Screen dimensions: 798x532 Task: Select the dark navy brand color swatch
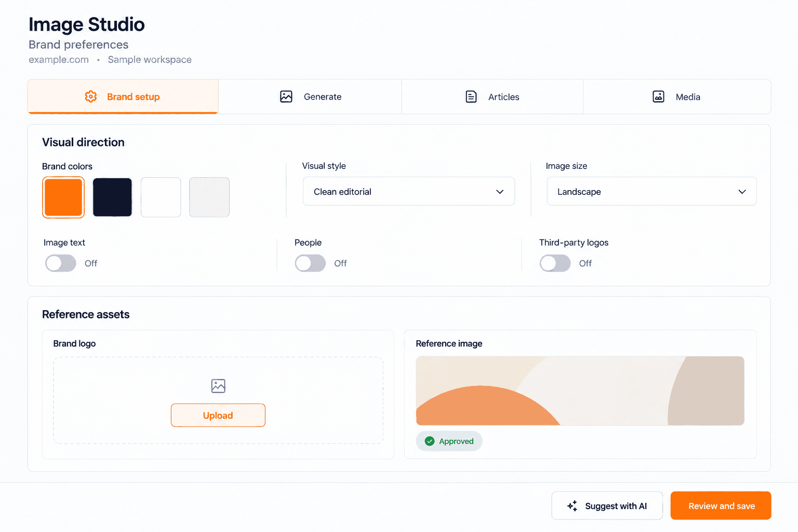point(112,197)
